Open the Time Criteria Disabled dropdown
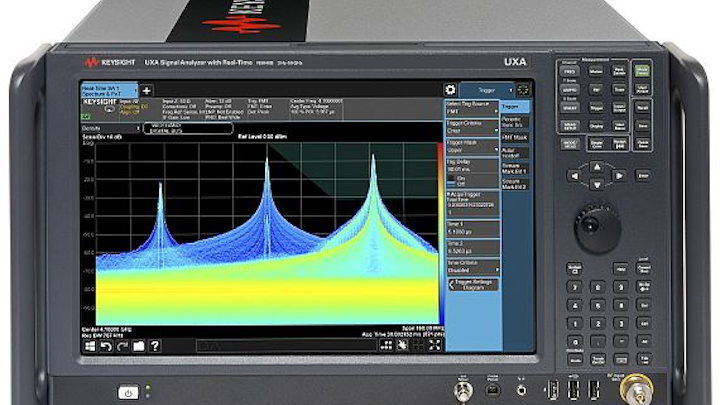Screen dimensions: 720x405 coord(473,270)
